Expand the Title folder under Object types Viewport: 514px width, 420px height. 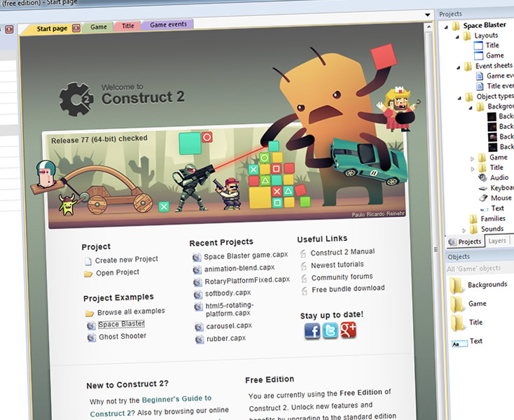[473, 169]
